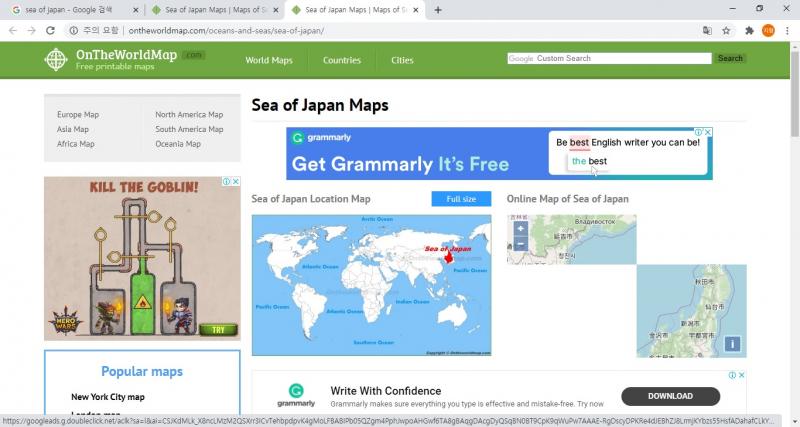The width and height of the screenshot is (800, 427).
Task: Open the Chrome three-dot menu
Action: (787, 31)
